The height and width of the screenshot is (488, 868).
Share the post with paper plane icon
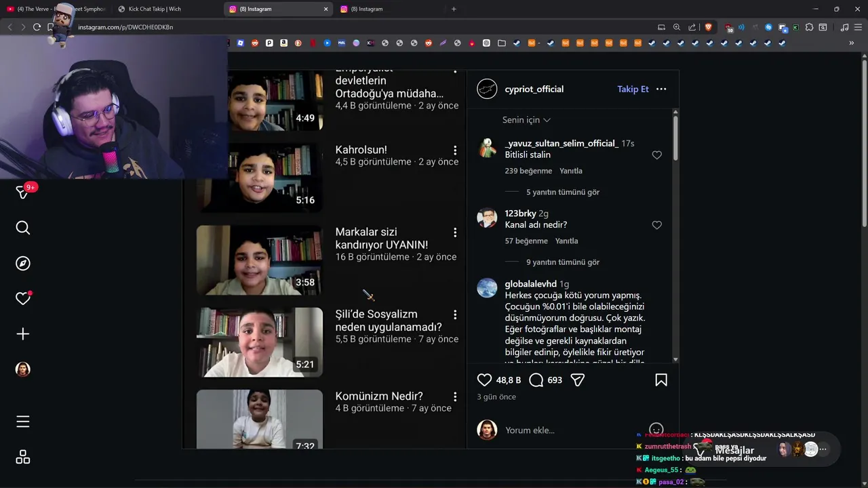[x=578, y=380]
